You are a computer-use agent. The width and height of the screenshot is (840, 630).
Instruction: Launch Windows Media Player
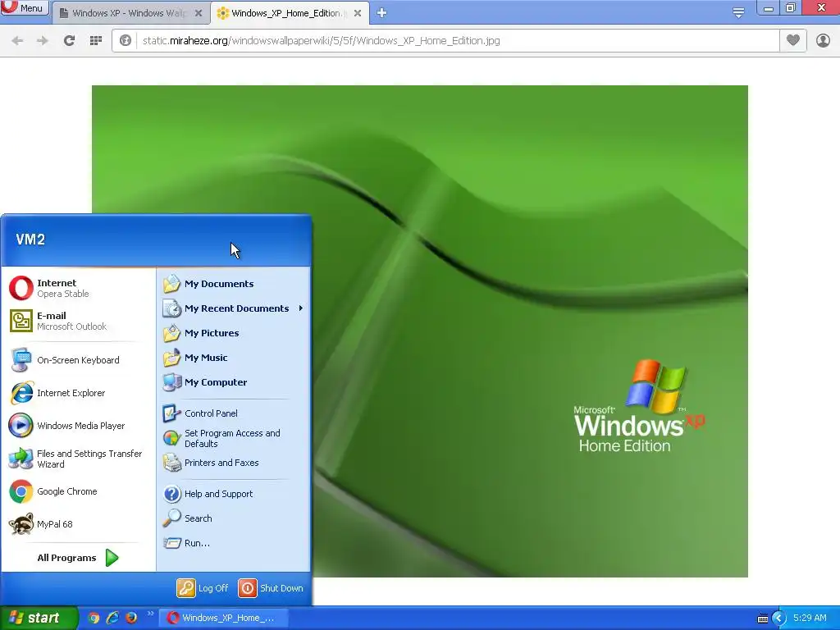(78, 426)
